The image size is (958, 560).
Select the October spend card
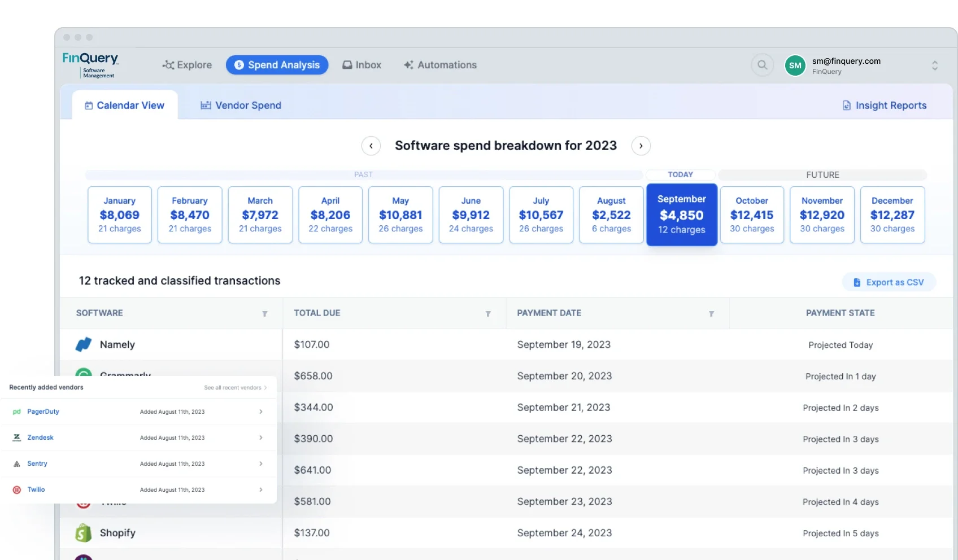[x=752, y=215]
